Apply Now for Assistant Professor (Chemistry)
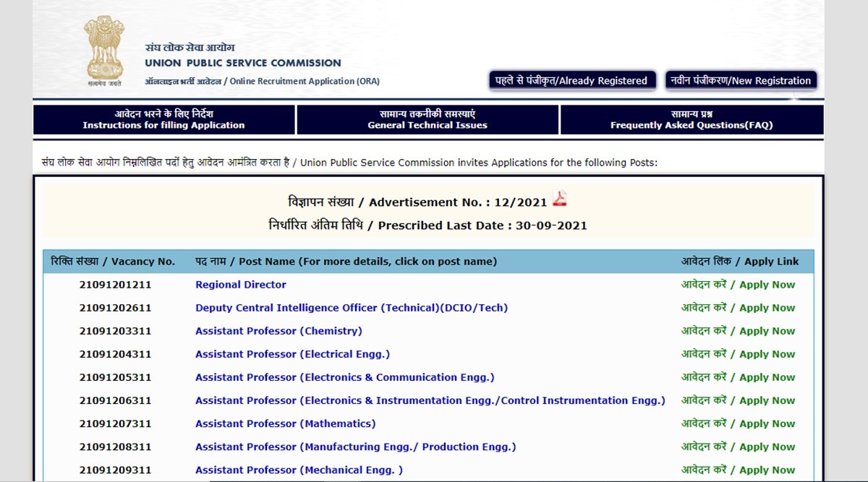The width and height of the screenshot is (868, 482). [x=738, y=331]
